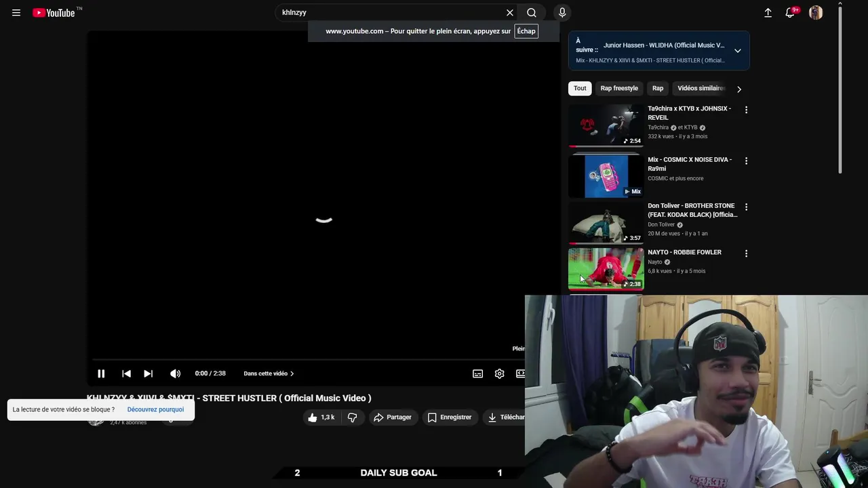Open options menu for Don Toliver video
Viewport: 868px width, 488px height.
tap(746, 207)
